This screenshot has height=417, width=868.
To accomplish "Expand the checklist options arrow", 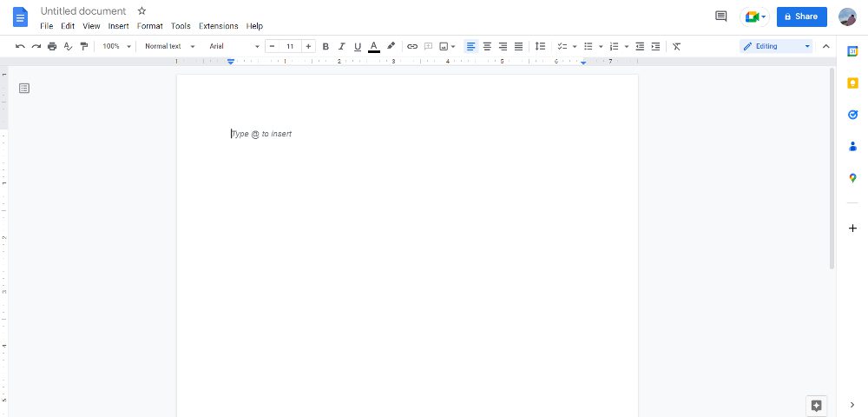I will 574,47.
